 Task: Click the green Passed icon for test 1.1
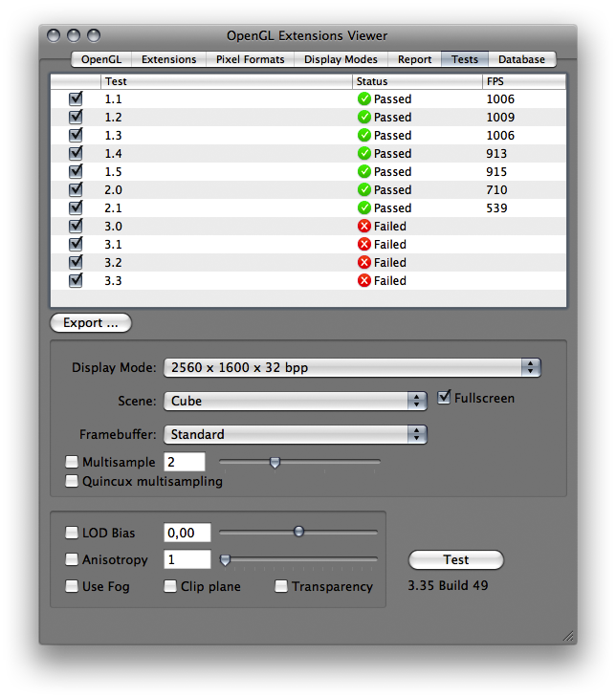363,98
